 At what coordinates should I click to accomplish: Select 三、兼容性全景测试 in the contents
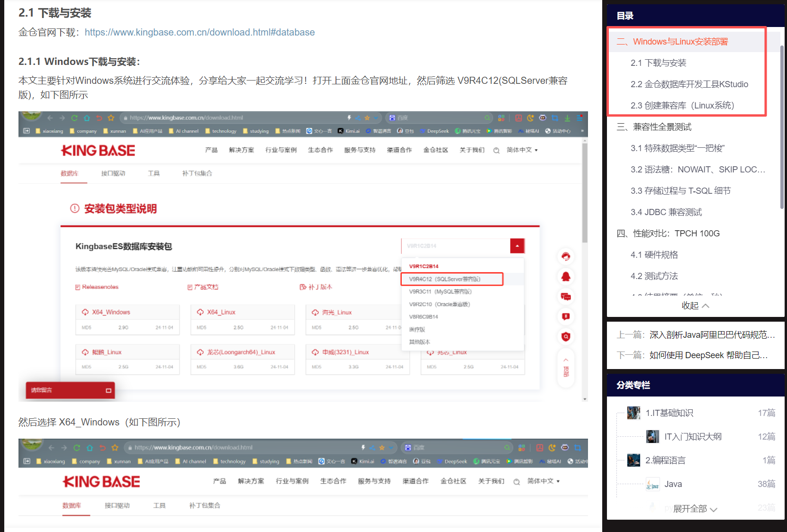coord(654,127)
